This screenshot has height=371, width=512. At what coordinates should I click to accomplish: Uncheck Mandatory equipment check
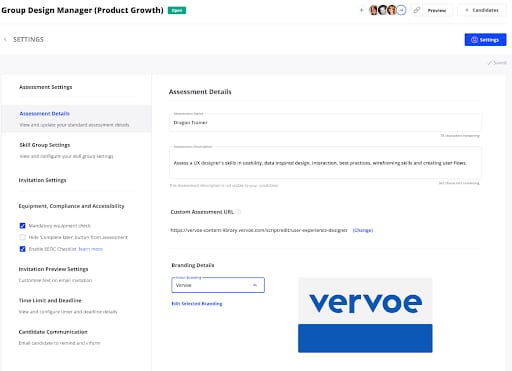(x=22, y=226)
